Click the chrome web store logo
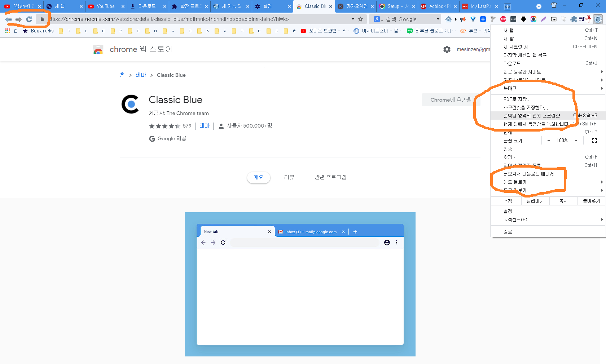Viewport: 606px width, 364px height. [98, 49]
